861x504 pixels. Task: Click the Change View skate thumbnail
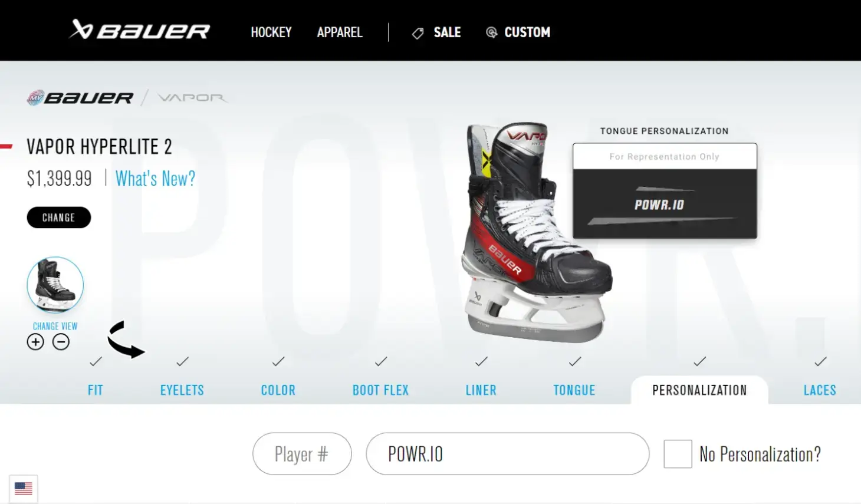55,285
